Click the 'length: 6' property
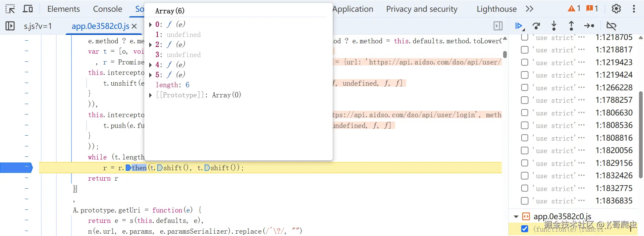644x236 pixels. (x=172, y=85)
